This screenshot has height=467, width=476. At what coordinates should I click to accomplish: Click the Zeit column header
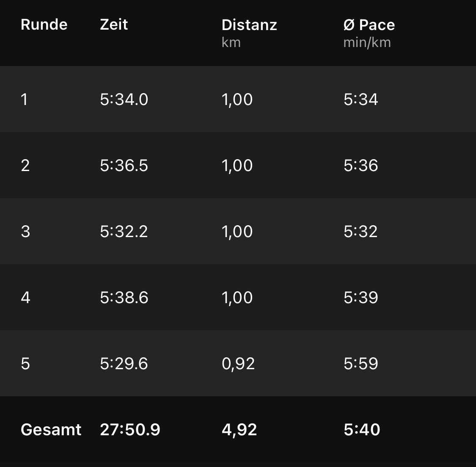[114, 25]
